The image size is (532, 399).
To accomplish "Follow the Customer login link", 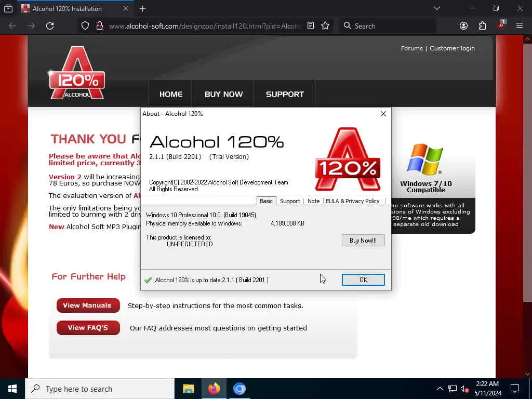I will [x=453, y=48].
